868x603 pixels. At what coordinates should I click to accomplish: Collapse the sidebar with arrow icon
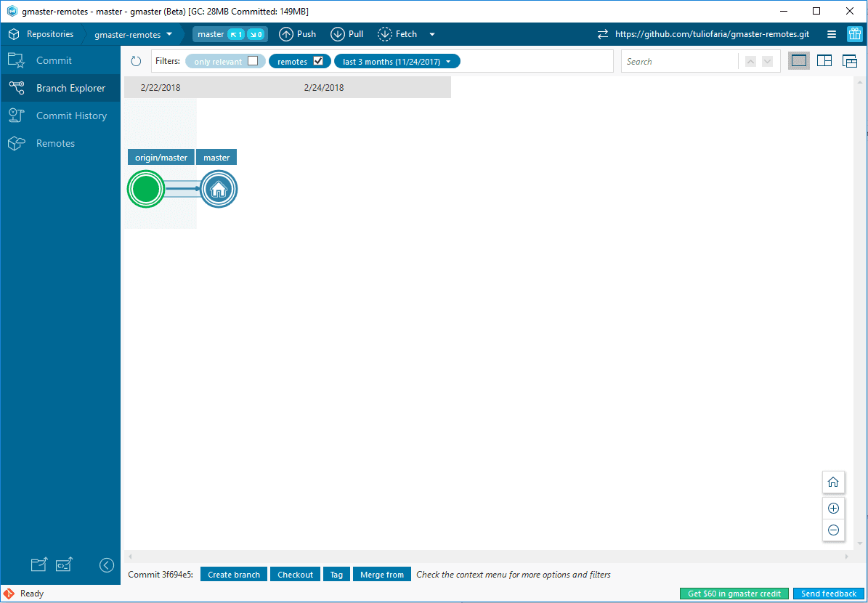[x=106, y=564]
